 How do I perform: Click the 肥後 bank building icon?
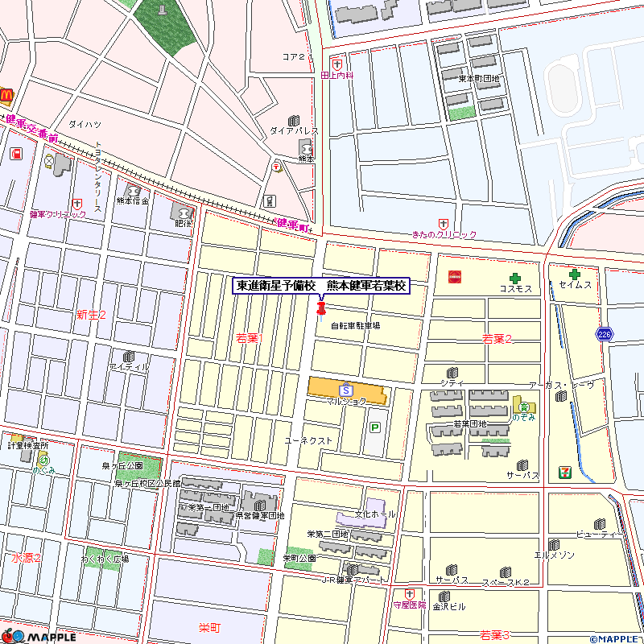182,210
